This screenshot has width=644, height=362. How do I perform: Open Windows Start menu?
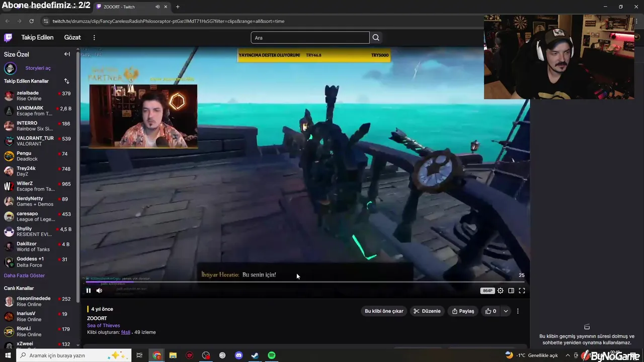(8, 355)
